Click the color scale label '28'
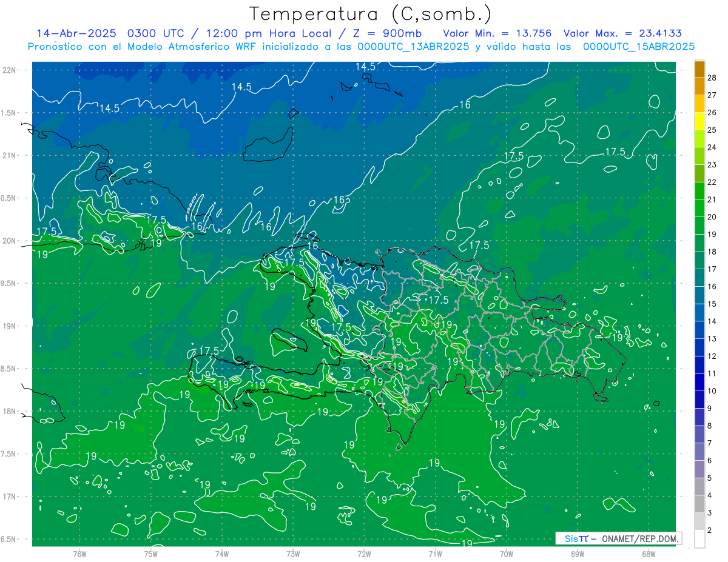The image size is (728, 562). tap(712, 78)
